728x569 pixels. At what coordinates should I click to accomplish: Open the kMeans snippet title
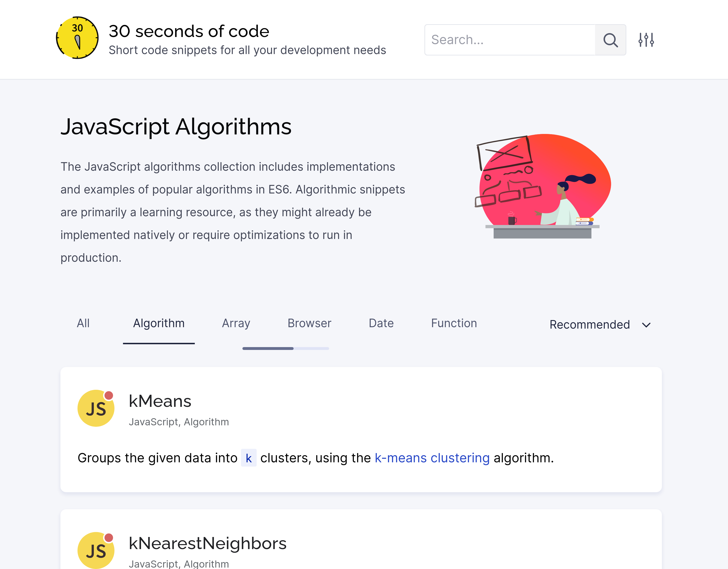tap(160, 401)
